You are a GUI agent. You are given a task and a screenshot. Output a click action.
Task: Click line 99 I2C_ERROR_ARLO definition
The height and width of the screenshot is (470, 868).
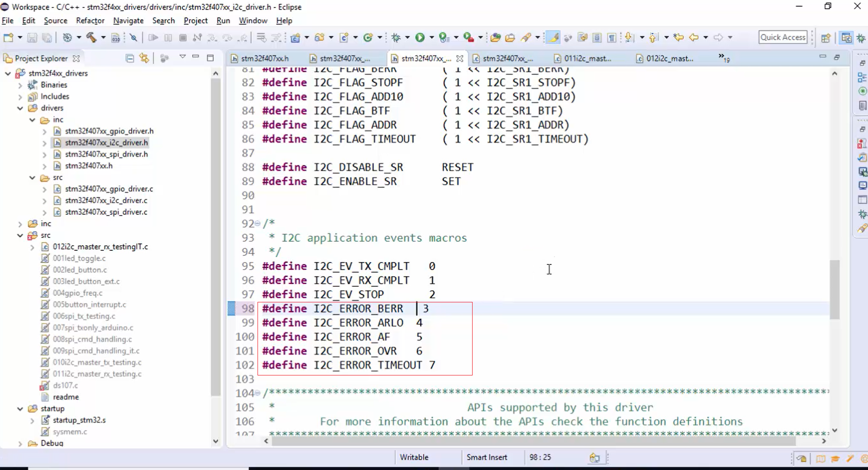342,323
